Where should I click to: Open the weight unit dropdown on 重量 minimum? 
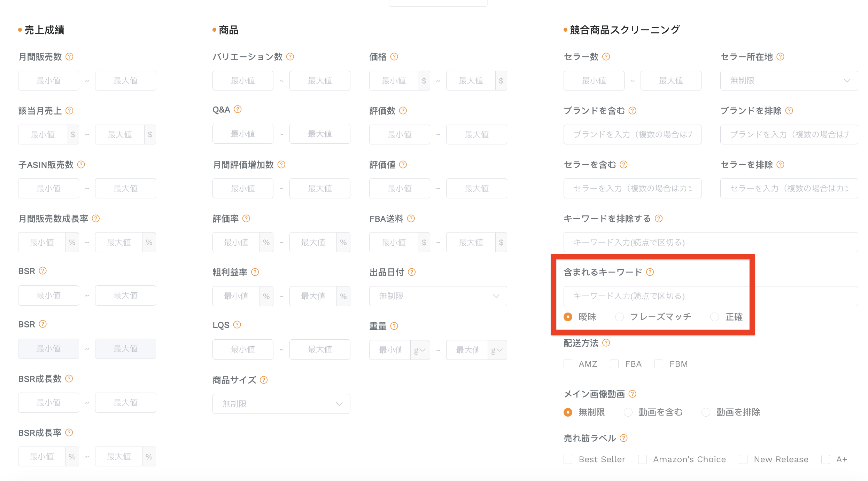pos(420,350)
